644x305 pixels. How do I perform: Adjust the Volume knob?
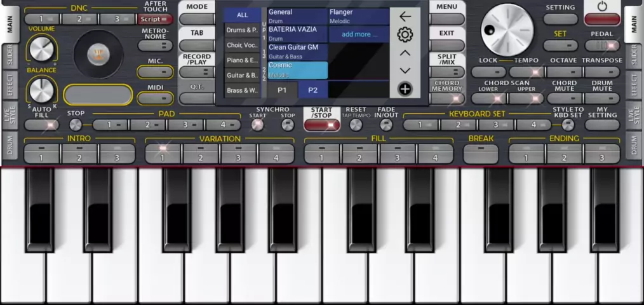[x=41, y=49]
